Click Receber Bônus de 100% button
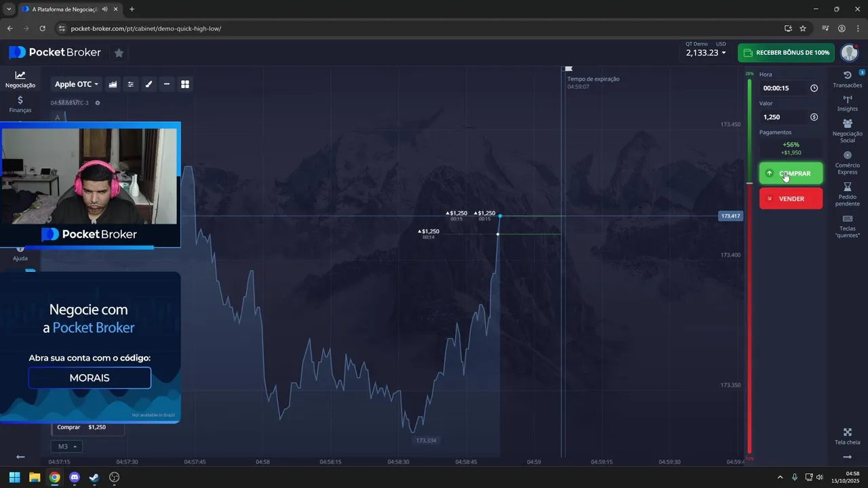The image size is (868, 488). pyautogui.click(x=786, y=53)
